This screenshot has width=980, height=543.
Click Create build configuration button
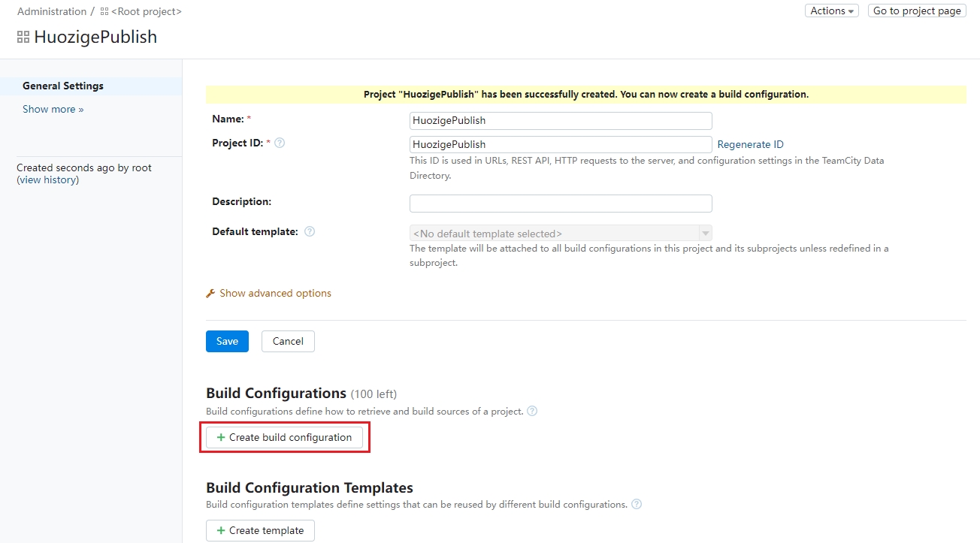(284, 437)
